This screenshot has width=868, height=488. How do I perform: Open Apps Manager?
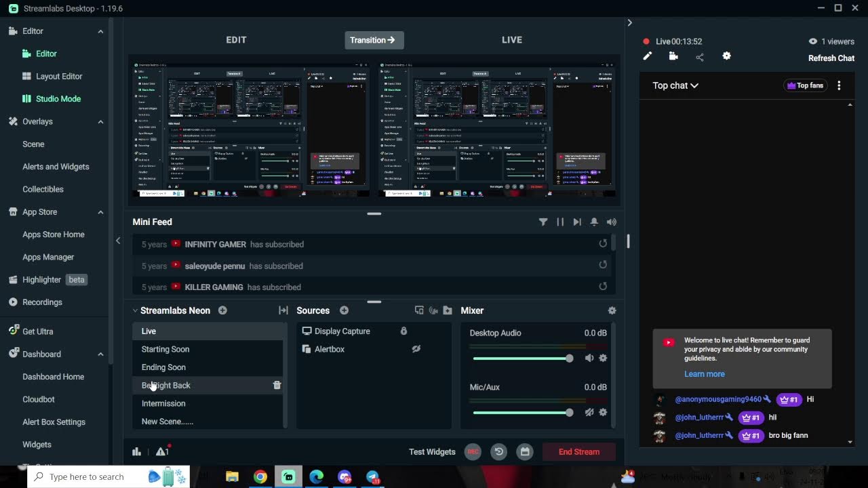point(48,257)
